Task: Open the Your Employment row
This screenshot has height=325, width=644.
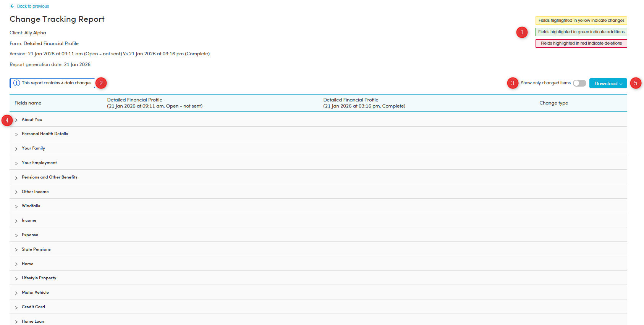Action: pyautogui.click(x=39, y=163)
